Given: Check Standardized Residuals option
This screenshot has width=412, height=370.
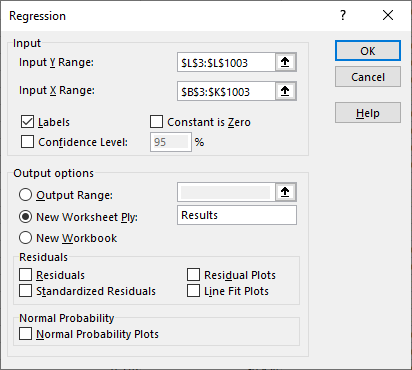Looking at the screenshot, I should coord(26,291).
